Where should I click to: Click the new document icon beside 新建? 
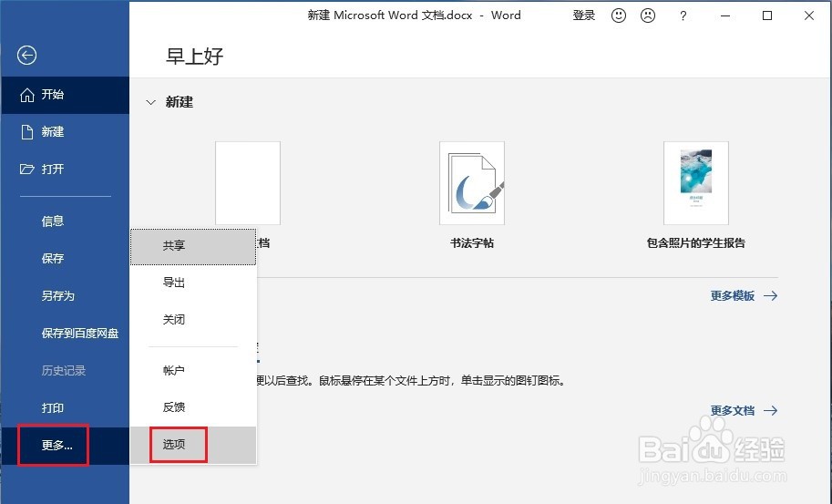point(27,132)
